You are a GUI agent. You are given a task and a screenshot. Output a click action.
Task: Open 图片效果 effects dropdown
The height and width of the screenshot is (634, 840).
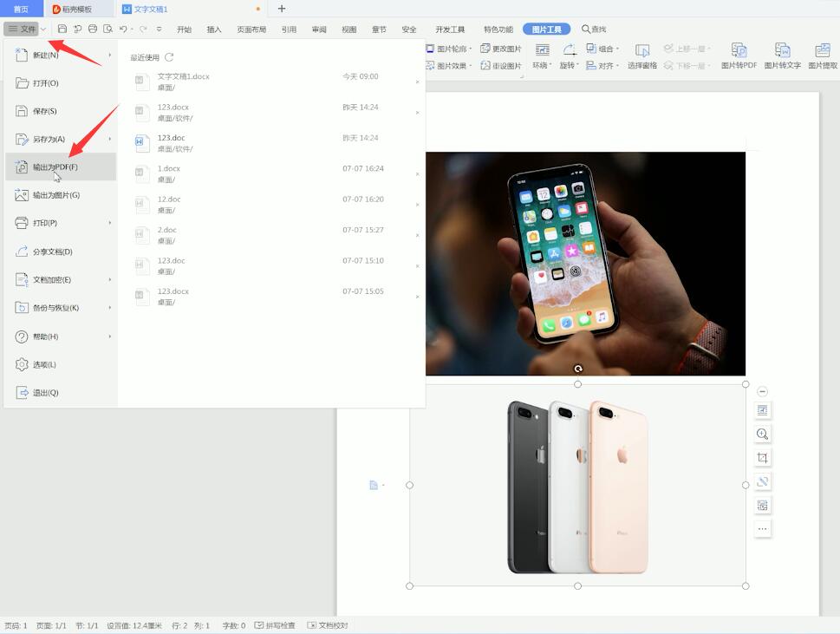[x=449, y=66]
